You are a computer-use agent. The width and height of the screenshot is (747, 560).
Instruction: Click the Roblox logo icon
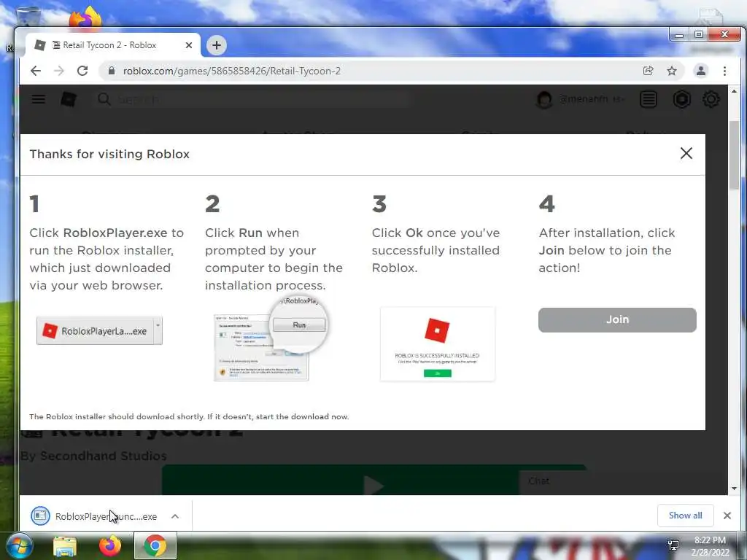click(69, 99)
